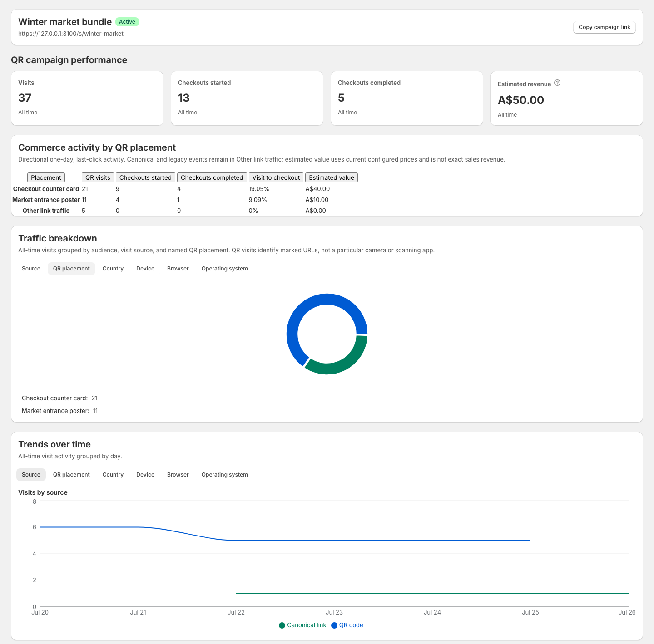The width and height of the screenshot is (654, 644).
Task: Click the Checkouts completed 5 value
Action: coord(341,98)
